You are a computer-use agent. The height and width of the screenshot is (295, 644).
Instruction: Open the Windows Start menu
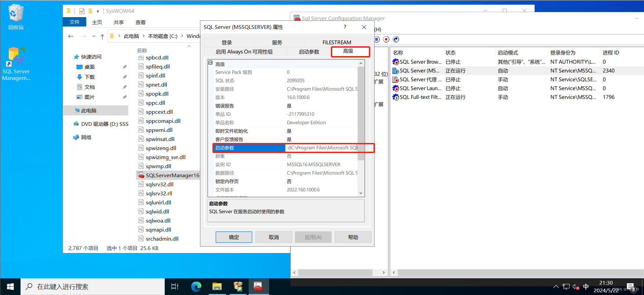10,287
